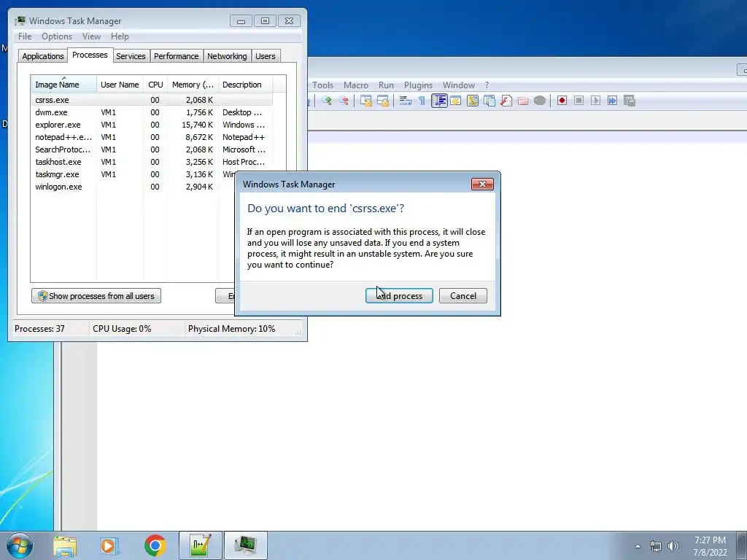747x560 pixels.
Task: Sort by the Memory column header
Action: [x=193, y=85]
